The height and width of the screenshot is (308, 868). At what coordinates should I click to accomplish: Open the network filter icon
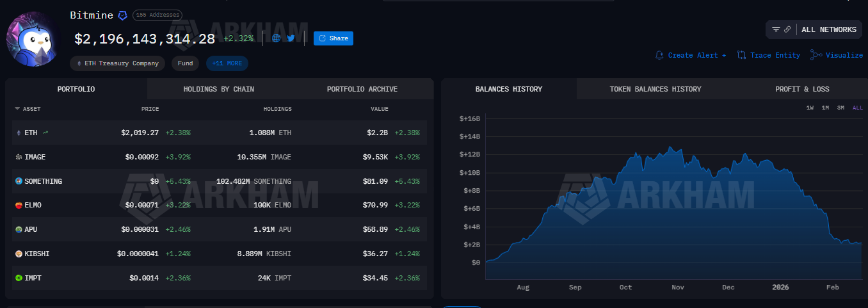click(x=776, y=29)
